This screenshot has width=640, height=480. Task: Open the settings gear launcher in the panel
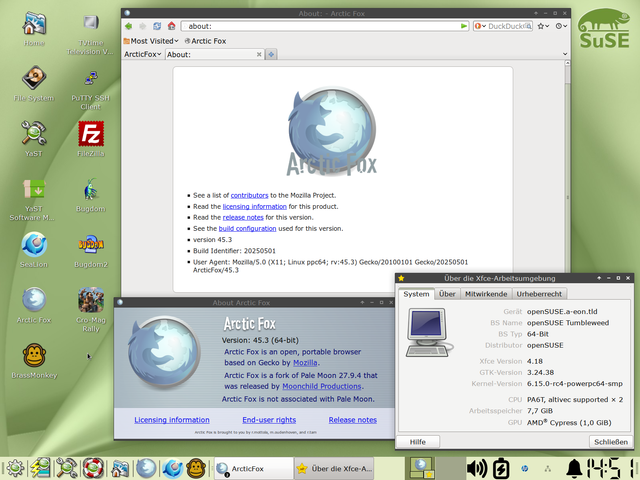pyautogui.click(x=15, y=468)
